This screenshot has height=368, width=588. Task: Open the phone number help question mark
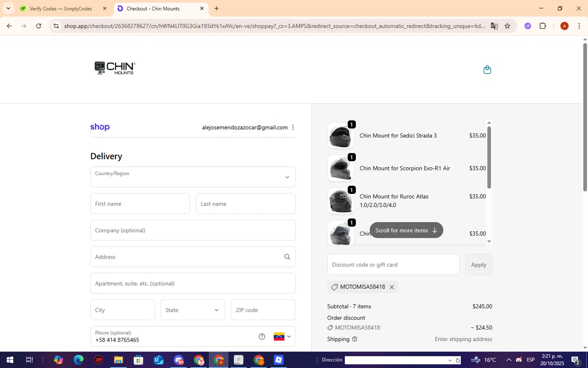click(x=262, y=336)
